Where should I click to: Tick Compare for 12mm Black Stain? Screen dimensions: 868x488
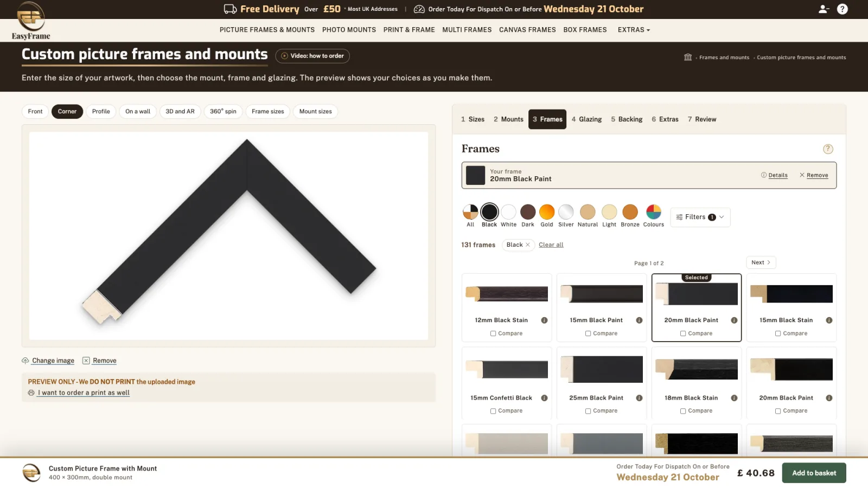tap(493, 333)
